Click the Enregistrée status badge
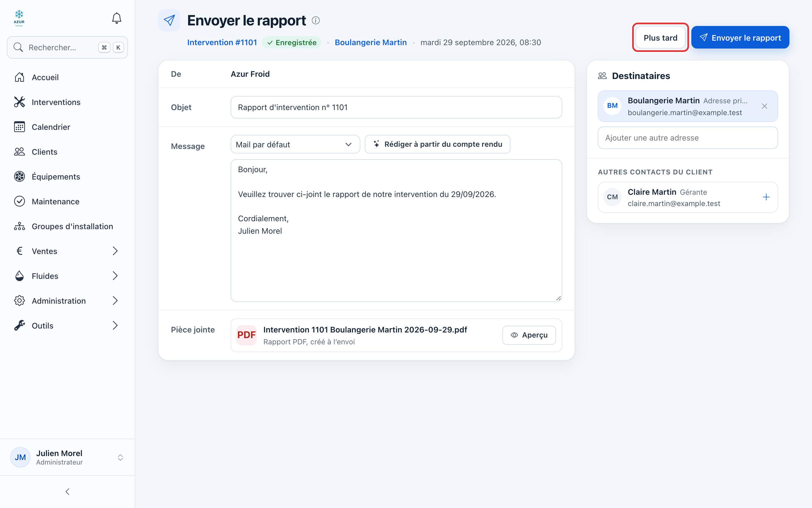 (292, 43)
